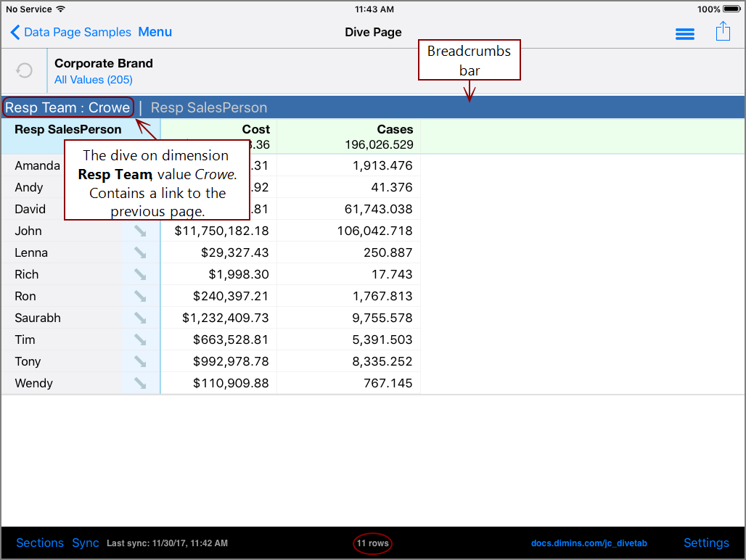The height and width of the screenshot is (560, 746).
Task: Select Resp Team : Crowe breadcrumb
Action: (67, 108)
